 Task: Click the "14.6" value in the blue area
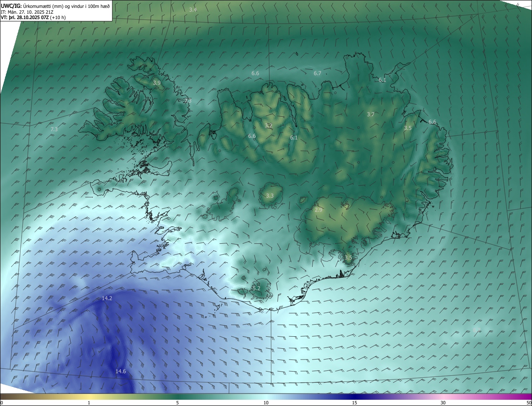121,372
